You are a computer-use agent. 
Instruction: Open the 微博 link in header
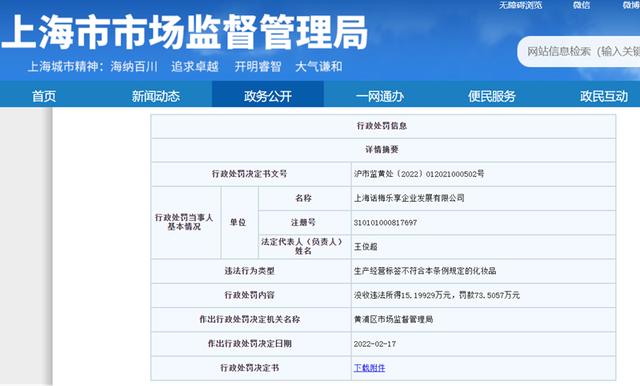pos(631,5)
